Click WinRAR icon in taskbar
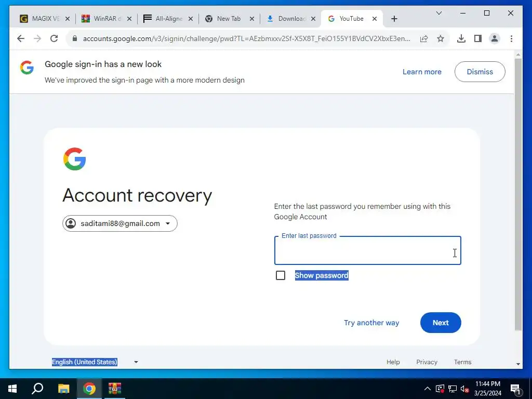This screenshot has width=532, height=399. [115, 389]
